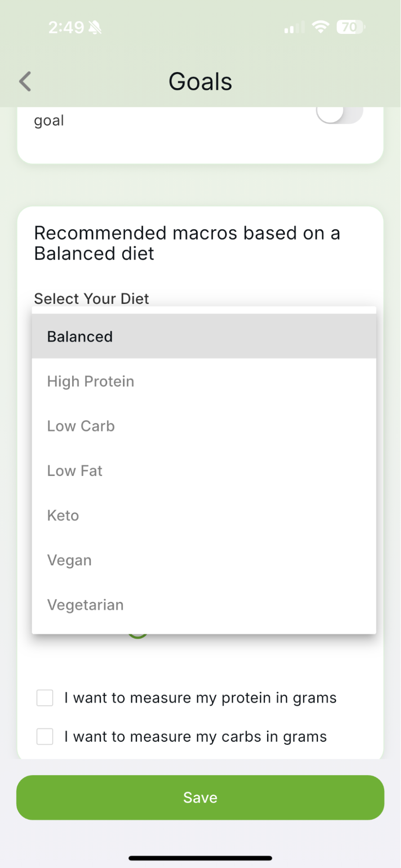Tap the green circle below the dropdown list

pos(138,636)
